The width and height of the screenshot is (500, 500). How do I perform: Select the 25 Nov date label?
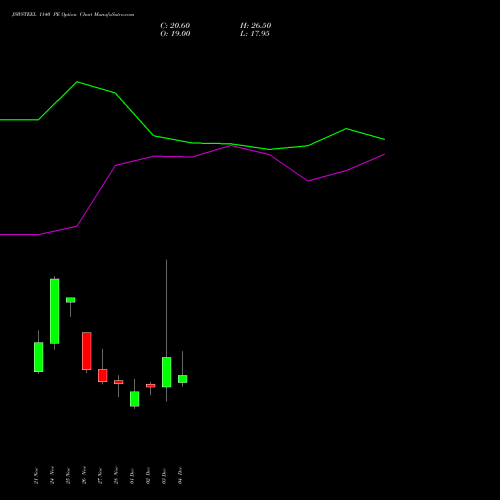click(x=68, y=476)
